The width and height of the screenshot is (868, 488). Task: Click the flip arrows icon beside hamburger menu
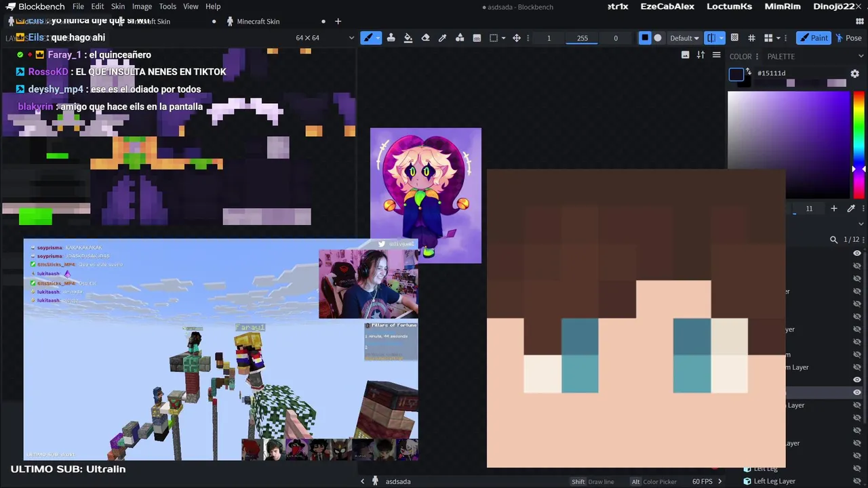pos(701,55)
